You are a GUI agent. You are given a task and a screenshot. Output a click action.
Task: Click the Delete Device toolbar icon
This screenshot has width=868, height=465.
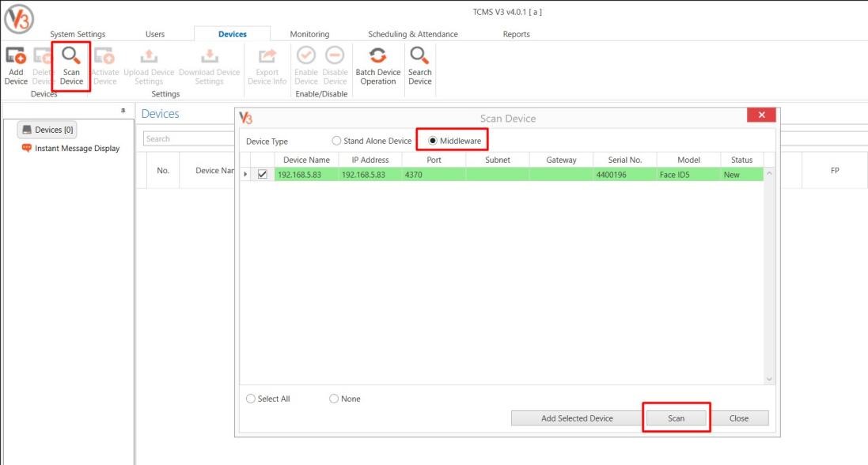[x=42, y=66]
